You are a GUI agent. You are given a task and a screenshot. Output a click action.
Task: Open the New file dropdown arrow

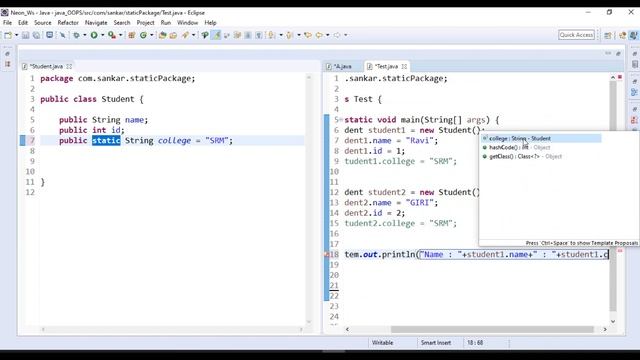pos(16,35)
